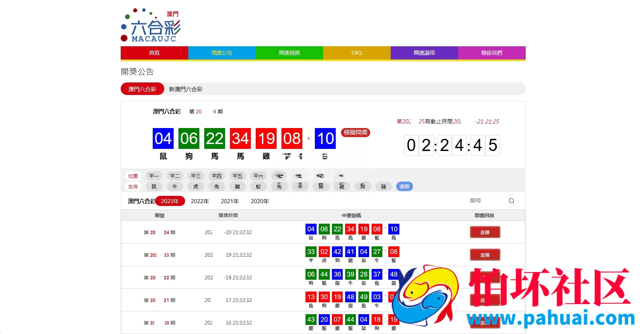The height and width of the screenshot is (334, 644).
Task: Toggle the 猴 zodiac filter
Action: [321, 186]
